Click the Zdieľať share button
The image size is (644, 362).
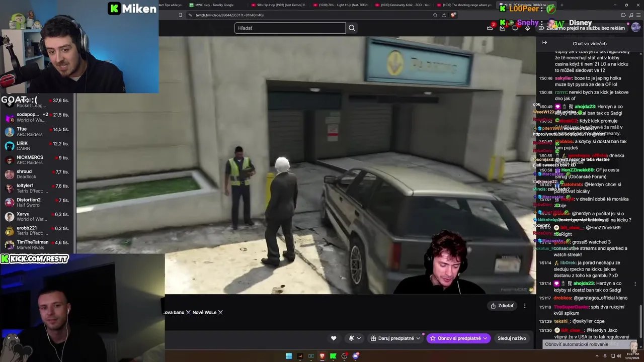[502, 306]
